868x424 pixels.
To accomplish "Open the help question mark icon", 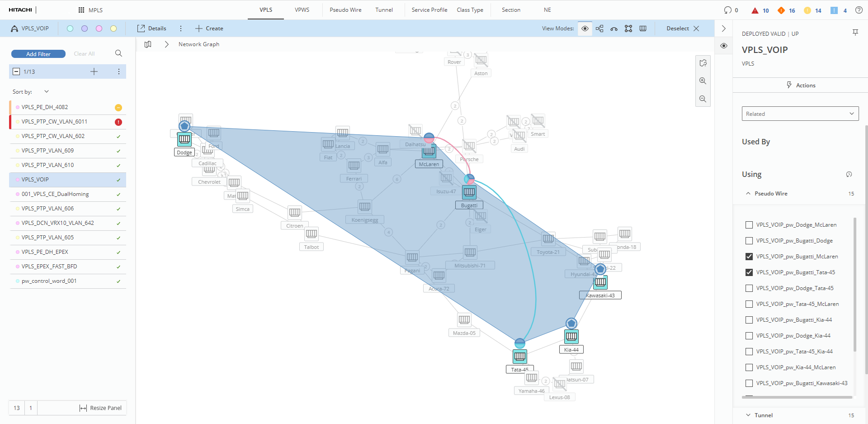I will (859, 10).
